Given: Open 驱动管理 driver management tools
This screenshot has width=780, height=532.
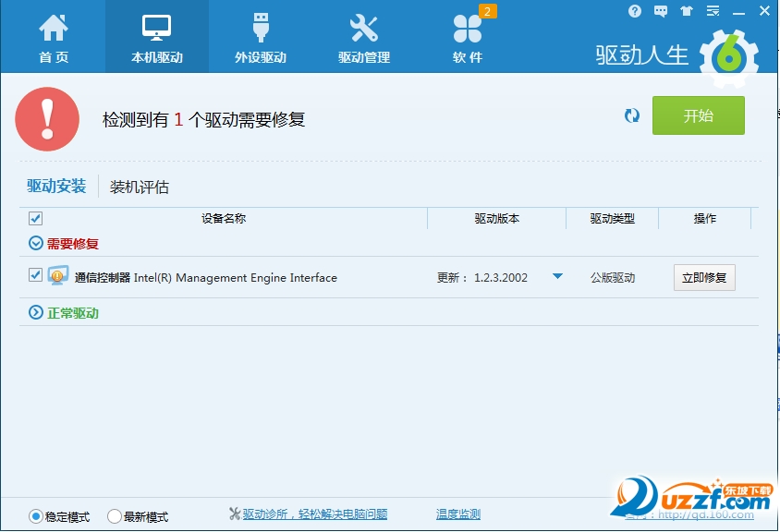Looking at the screenshot, I should click(x=364, y=37).
